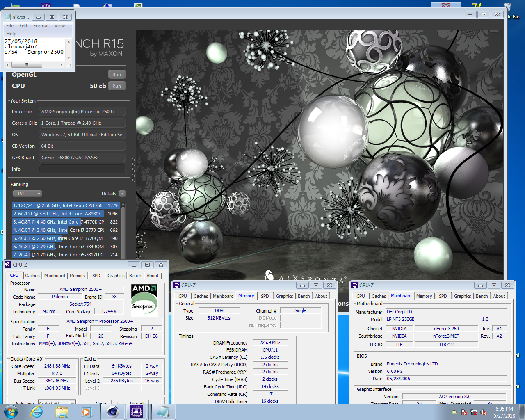Select the Caches tab in the middle CPU-Z window

201,296
